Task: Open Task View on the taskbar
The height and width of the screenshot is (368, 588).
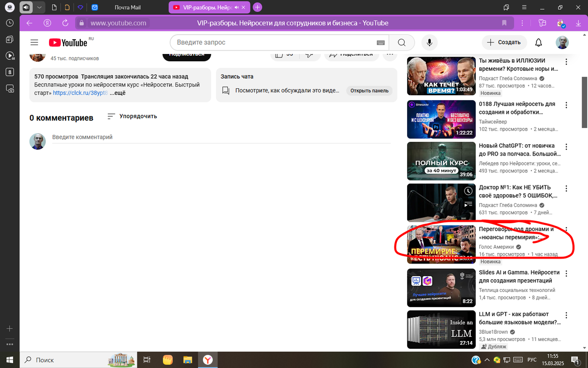Action: pos(147,360)
